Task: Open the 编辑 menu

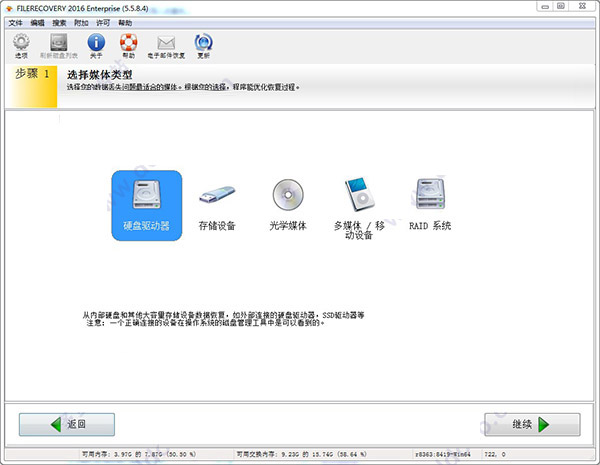Action: coord(38,23)
